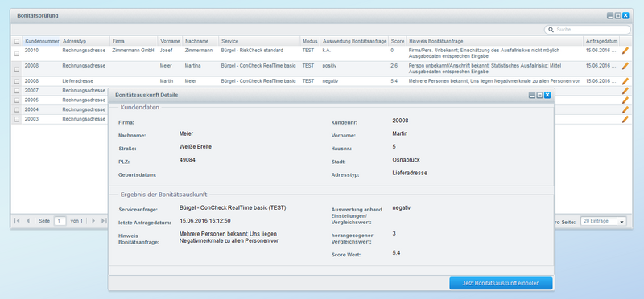The width and height of the screenshot is (644, 299).
Task: Click edit pencil of row 20003
Action: 625,119
